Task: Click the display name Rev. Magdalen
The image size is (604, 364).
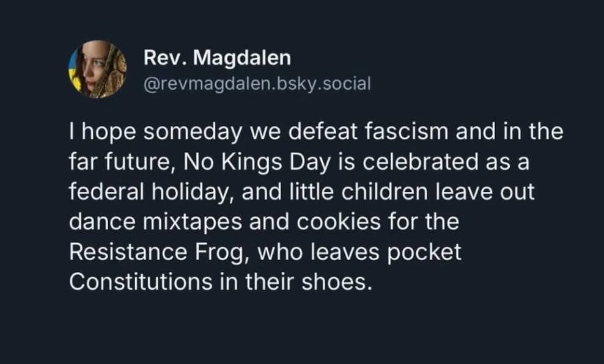Action: (217, 59)
